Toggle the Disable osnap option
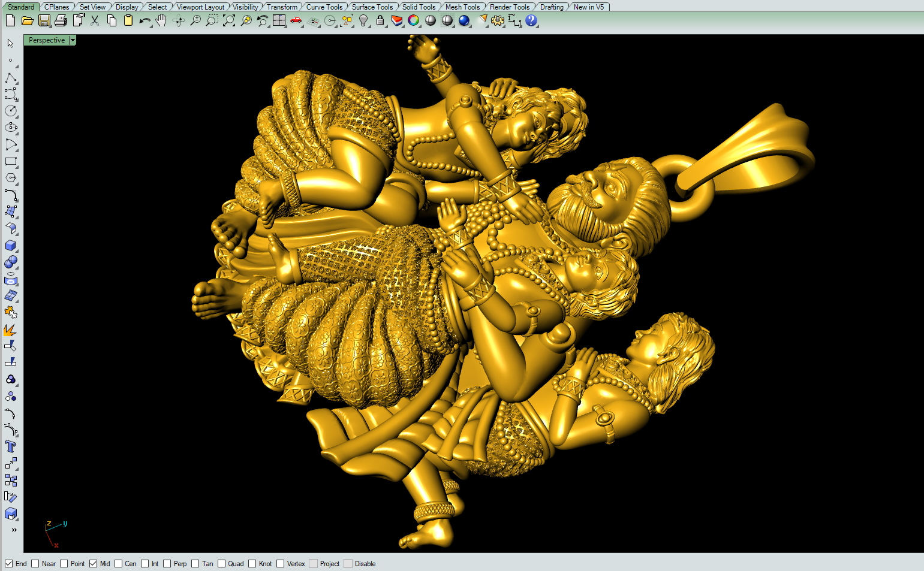 [348, 564]
